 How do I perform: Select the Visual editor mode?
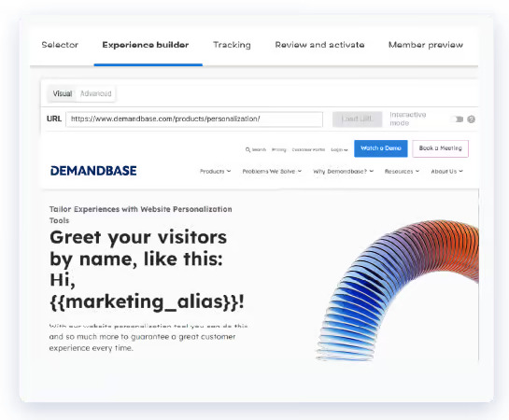tap(63, 93)
